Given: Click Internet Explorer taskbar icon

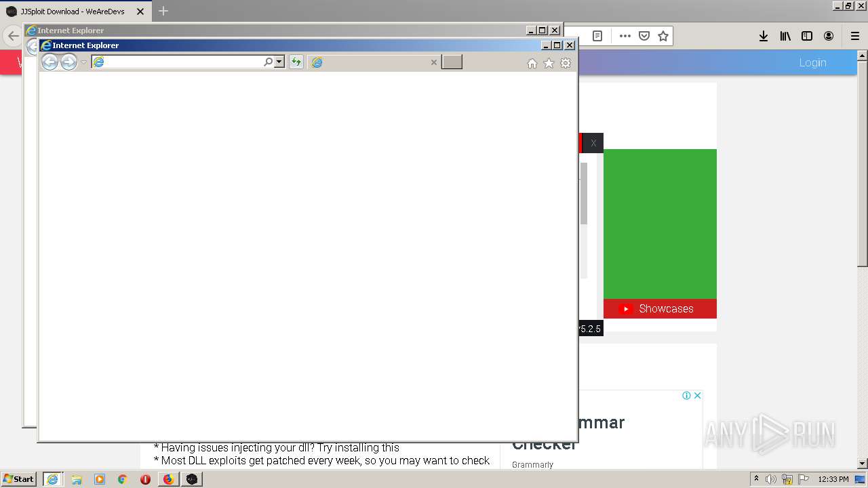Looking at the screenshot, I should click(x=52, y=479).
